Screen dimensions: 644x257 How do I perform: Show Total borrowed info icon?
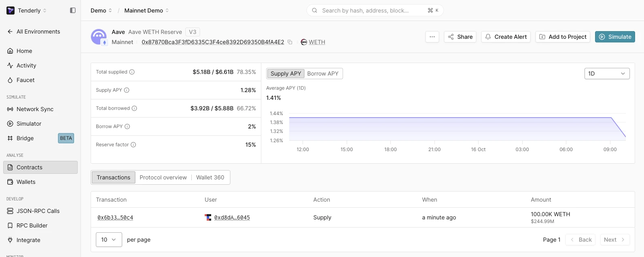pos(134,108)
